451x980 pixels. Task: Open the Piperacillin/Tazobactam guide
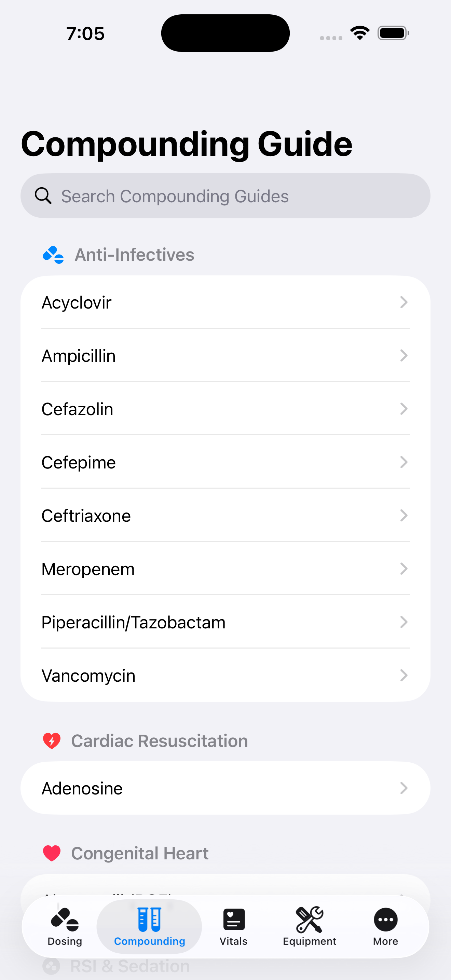coord(133,622)
